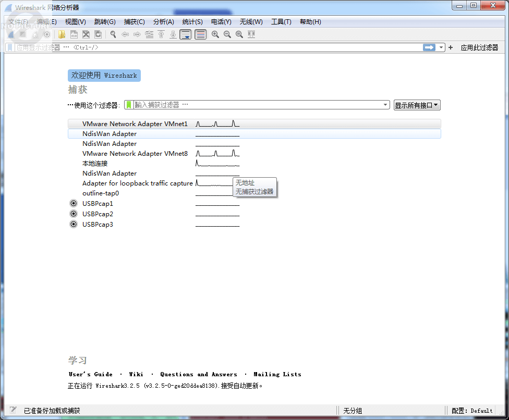
Task: Select the USBPcap2 interface name
Action: pyautogui.click(x=98, y=214)
